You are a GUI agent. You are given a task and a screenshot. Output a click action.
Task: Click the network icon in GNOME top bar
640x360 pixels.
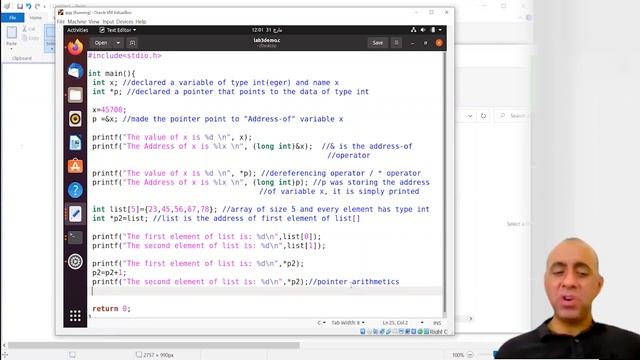pos(413,30)
